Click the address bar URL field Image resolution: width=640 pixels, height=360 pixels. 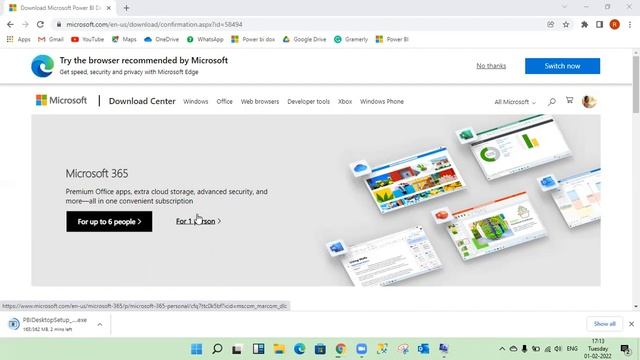[302, 24]
